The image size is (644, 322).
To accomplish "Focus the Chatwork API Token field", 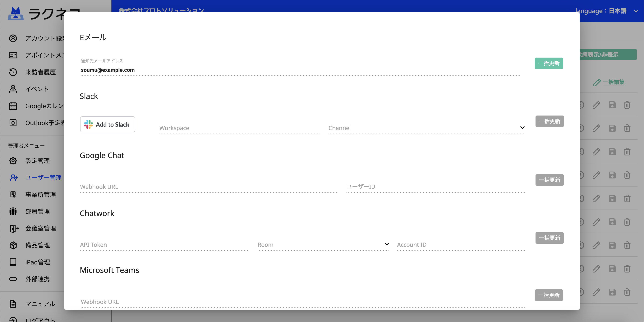I will pos(164,245).
